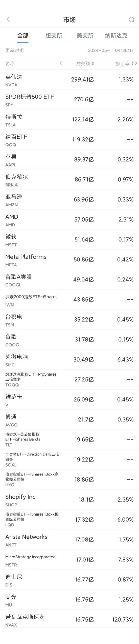Select the Meta Platforms row
Image resolution: width=139 pixels, height=644 pixels.
(69, 260)
